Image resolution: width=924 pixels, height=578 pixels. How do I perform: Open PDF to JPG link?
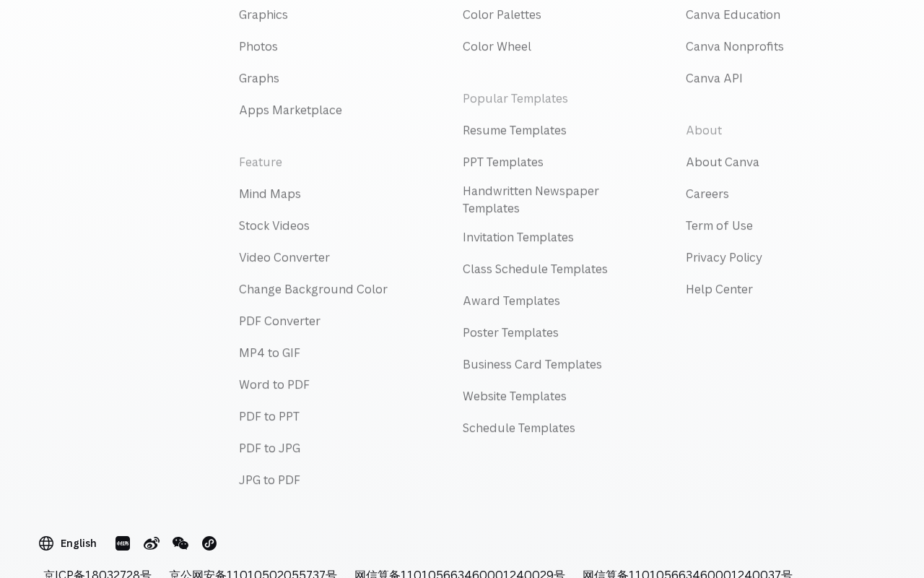click(x=269, y=448)
